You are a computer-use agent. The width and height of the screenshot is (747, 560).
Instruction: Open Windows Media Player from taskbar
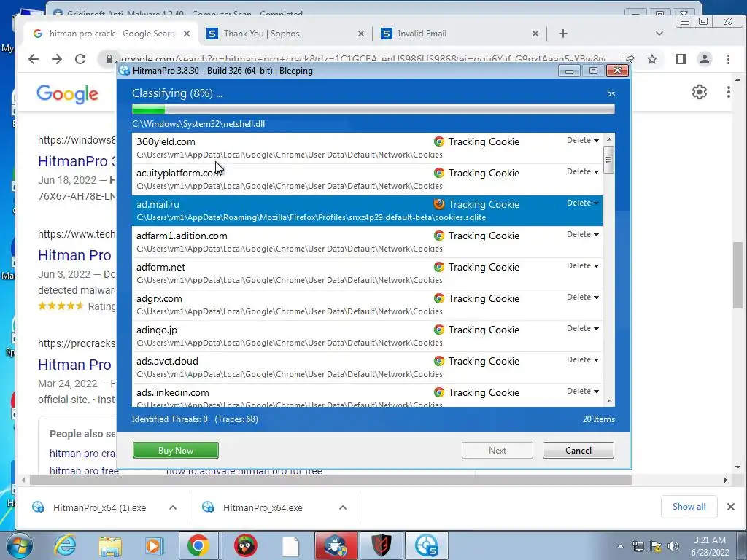click(x=155, y=545)
